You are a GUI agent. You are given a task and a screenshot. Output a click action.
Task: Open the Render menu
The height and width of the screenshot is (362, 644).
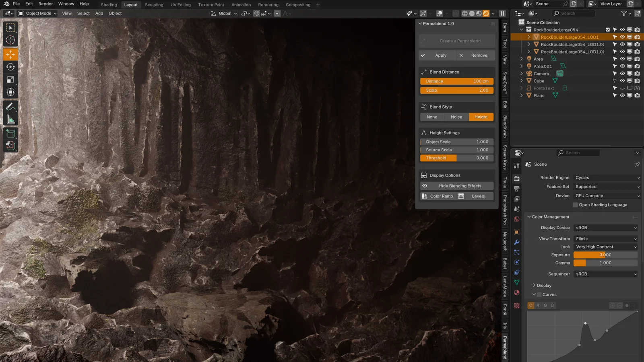point(45,4)
